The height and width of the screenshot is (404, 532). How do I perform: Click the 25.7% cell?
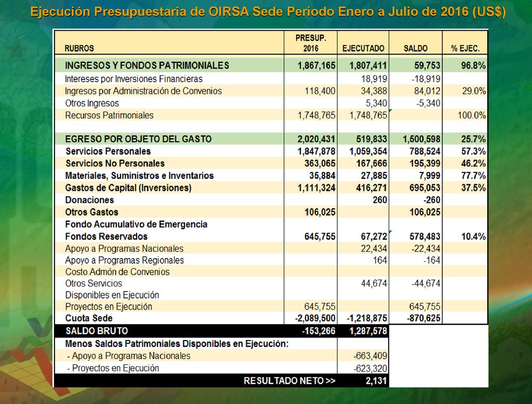tap(473, 139)
